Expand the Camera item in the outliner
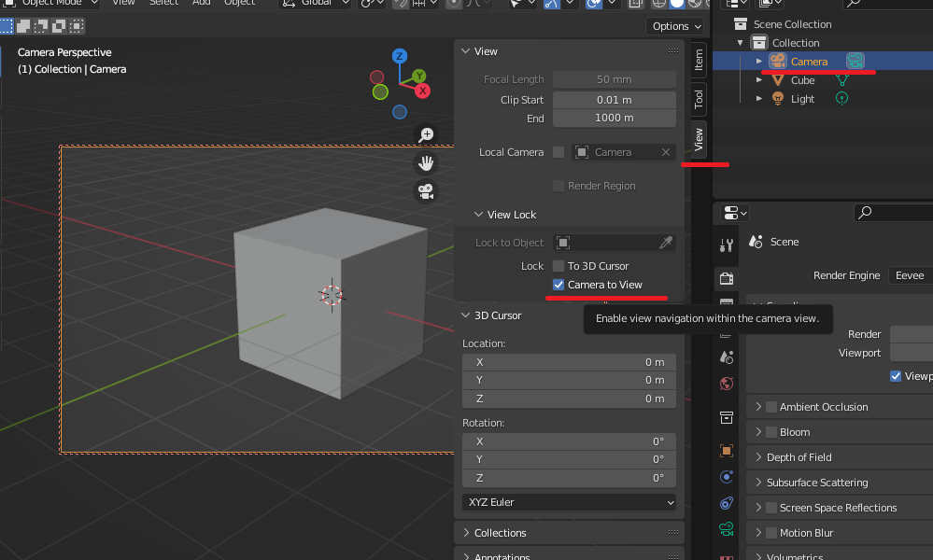Viewport: 933px width, 560px height. 758,62
